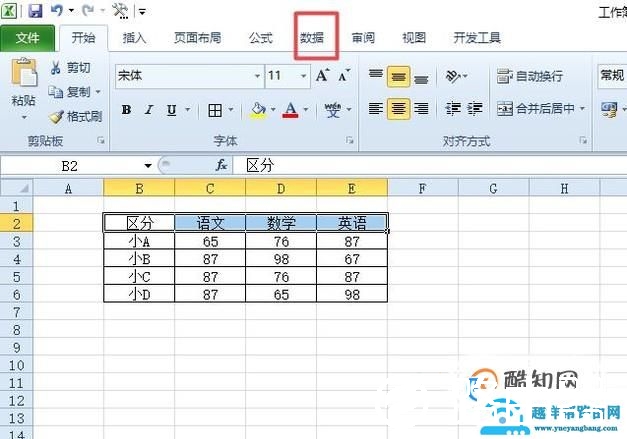Open the fill color dropdown arrow
Screen dimensions: 627x439
point(273,109)
